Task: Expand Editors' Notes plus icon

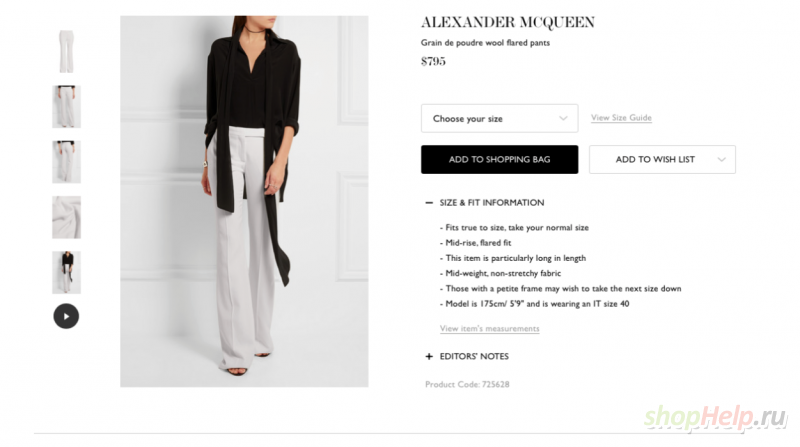Action: pos(429,356)
